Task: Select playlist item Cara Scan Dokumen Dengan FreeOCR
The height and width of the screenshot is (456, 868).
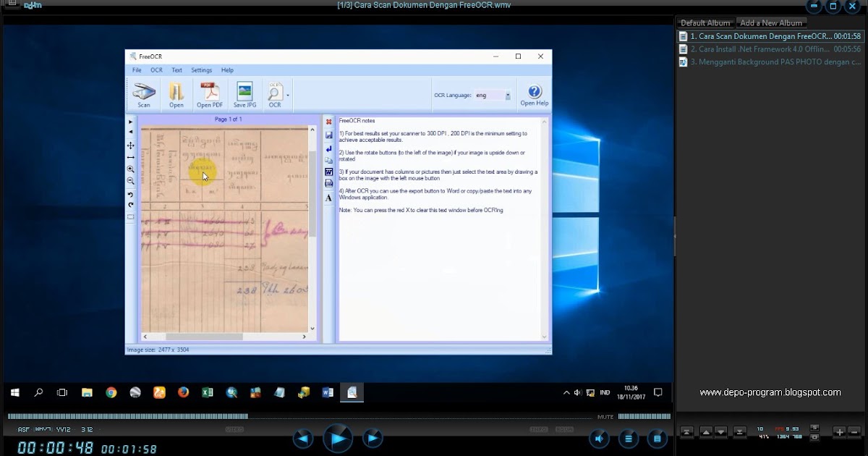Action: [770, 36]
